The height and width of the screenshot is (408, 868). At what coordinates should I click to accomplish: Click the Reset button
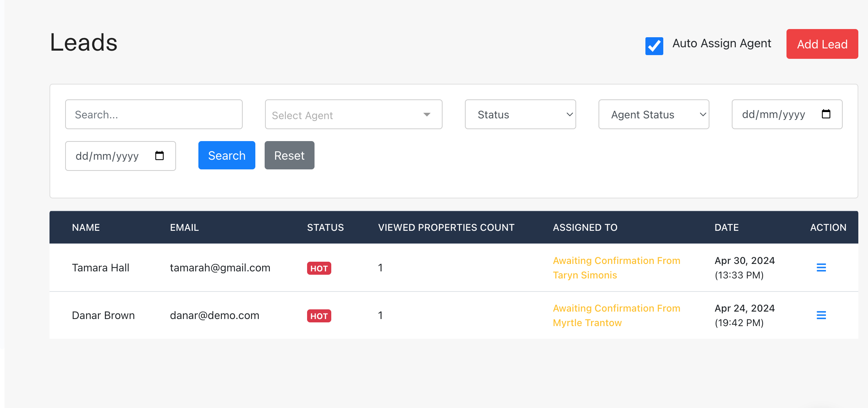click(289, 155)
